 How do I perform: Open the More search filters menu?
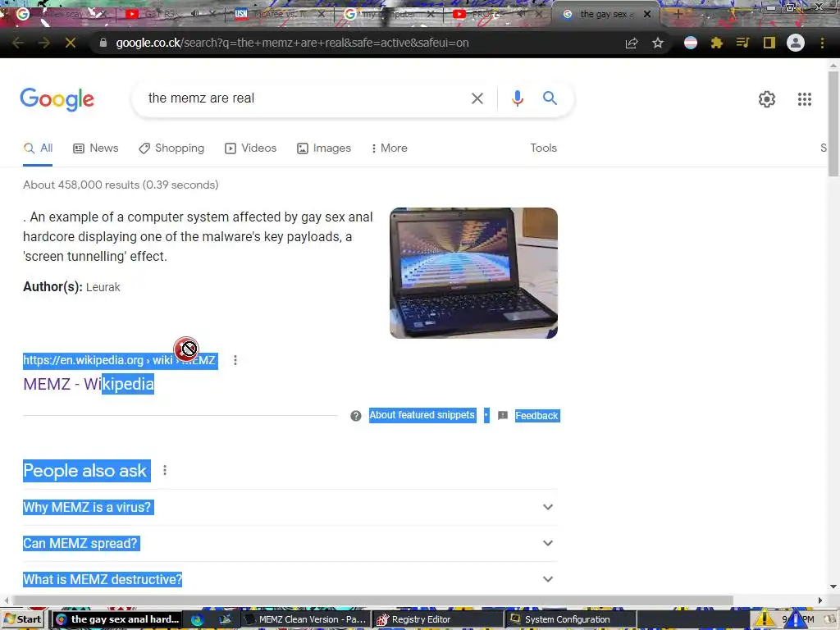[x=390, y=148]
